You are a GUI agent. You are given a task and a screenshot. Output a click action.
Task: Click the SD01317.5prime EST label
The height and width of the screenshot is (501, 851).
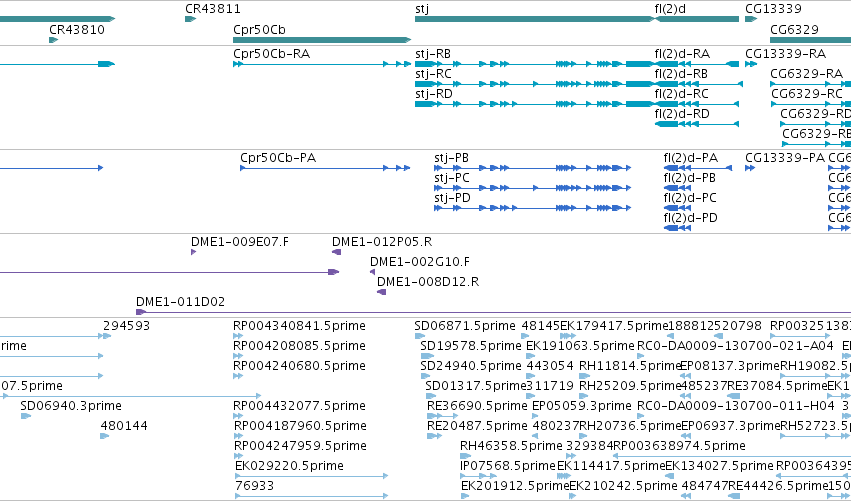click(x=476, y=386)
